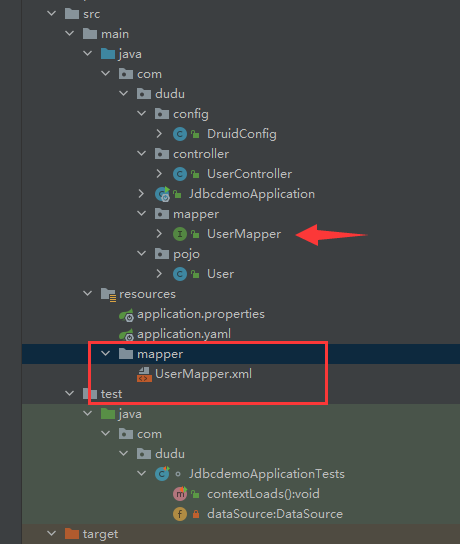The width and height of the screenshot is (460, 544).
Task: Expand the User class node chevron
Action: 159,274
